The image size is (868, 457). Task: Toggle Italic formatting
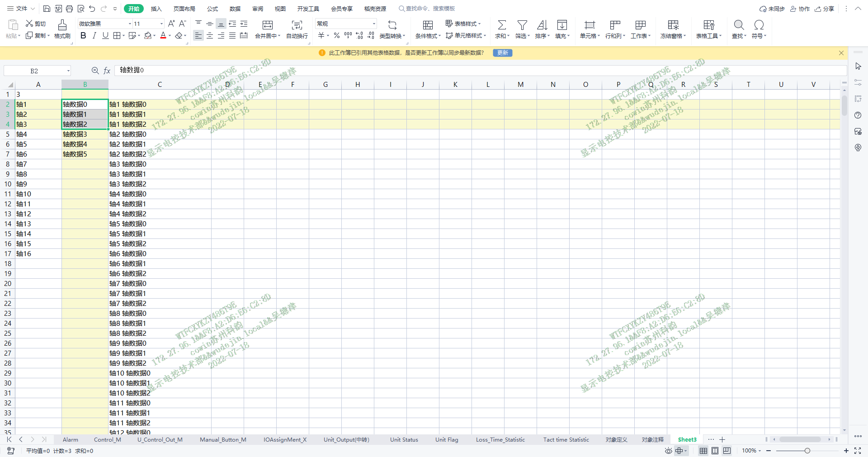(94, 36)
